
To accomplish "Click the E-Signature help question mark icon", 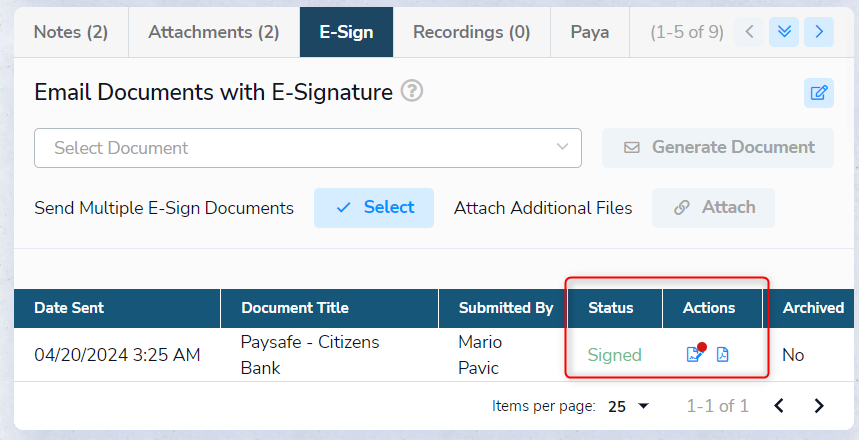I will (x=412, y=92).
